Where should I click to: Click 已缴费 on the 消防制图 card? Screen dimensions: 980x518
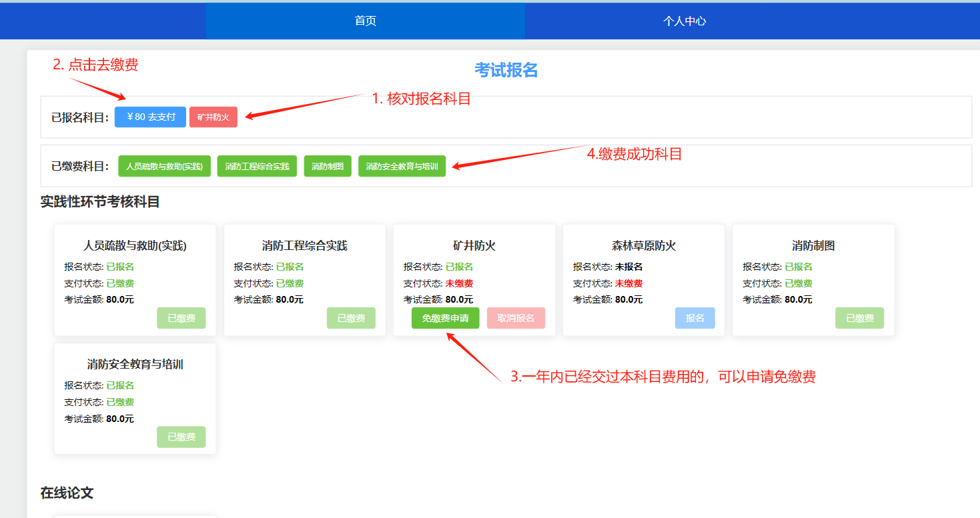pos(859,318)
